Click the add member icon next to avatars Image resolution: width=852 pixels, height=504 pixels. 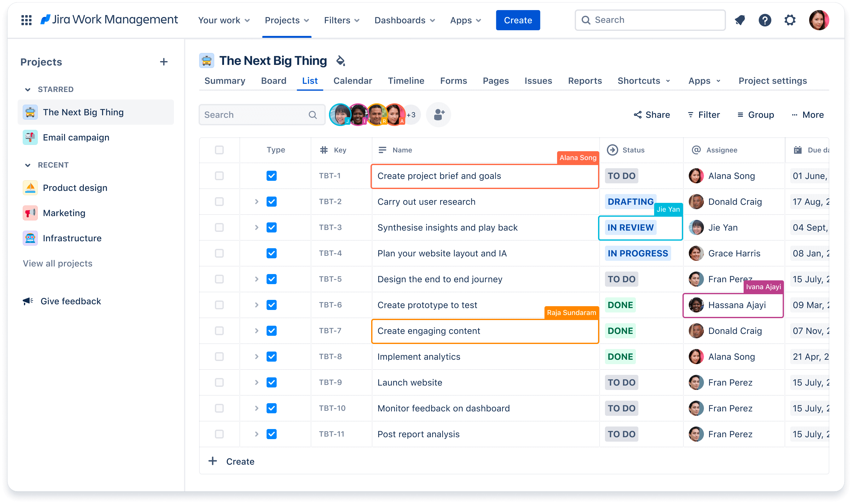click(x=439, y=115)
